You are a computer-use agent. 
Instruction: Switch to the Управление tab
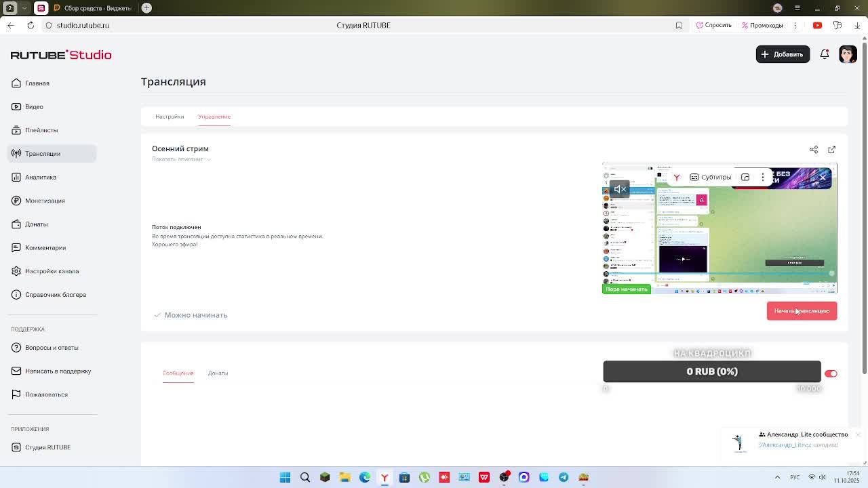214,117
